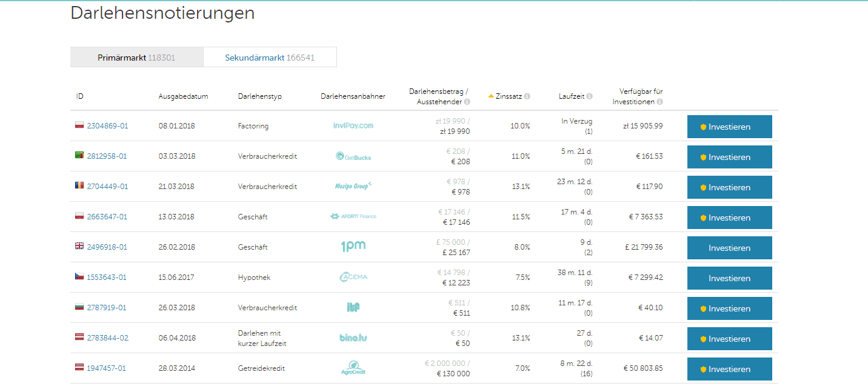Click the date 28.03.2014
The height and width of the screenshot is (389, 868).
click(176, 368)
